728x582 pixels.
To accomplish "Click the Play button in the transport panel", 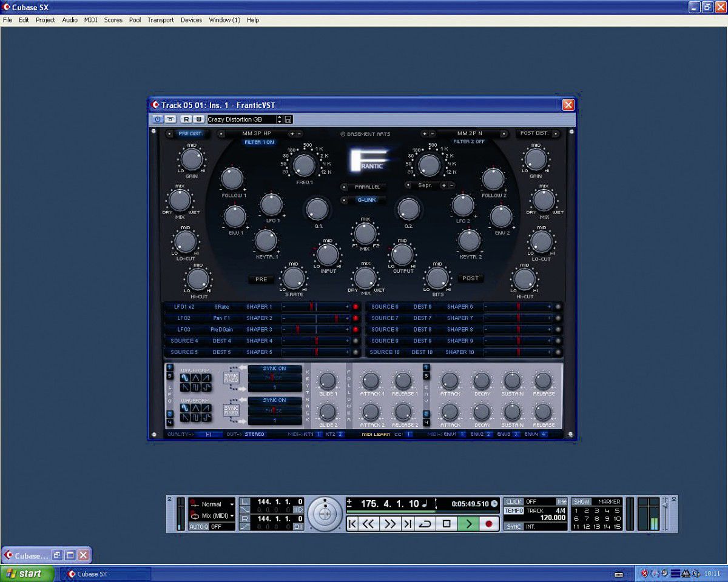I will pyautogui.click(x=468, y=524).
